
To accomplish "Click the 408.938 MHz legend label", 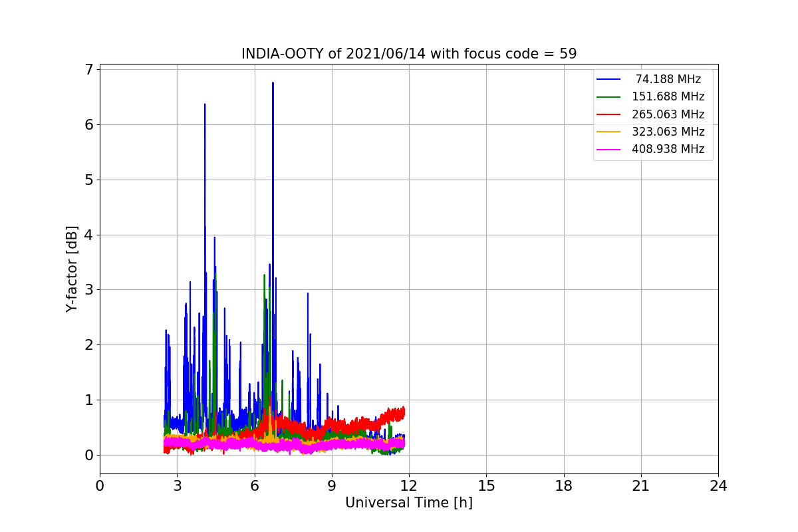I will (668, 149).
